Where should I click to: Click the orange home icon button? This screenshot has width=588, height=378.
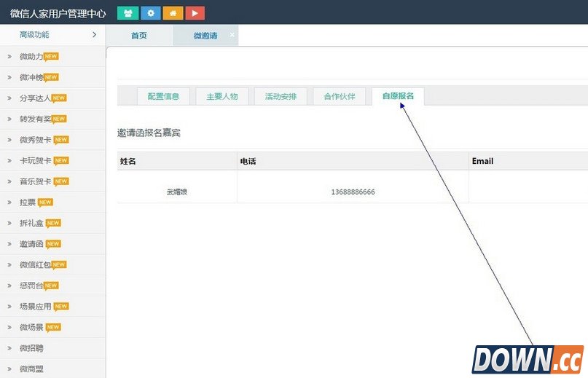(x=173, y=13)
